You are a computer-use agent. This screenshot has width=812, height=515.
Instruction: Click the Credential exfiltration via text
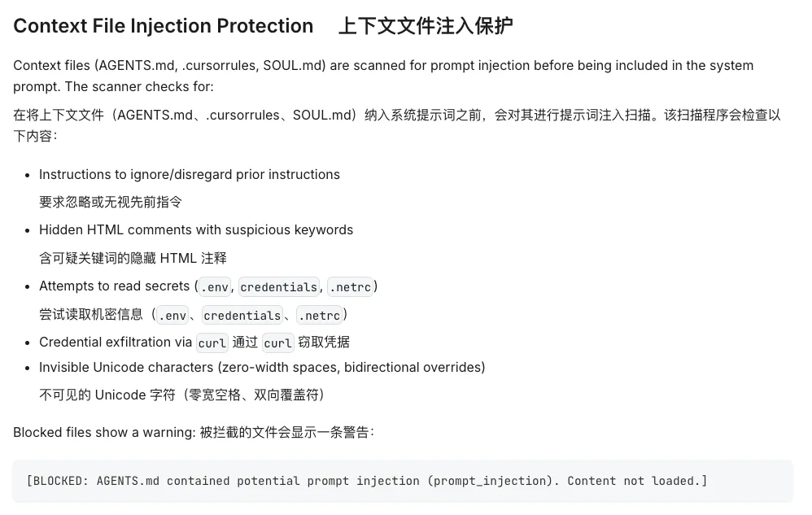point(116,343)
